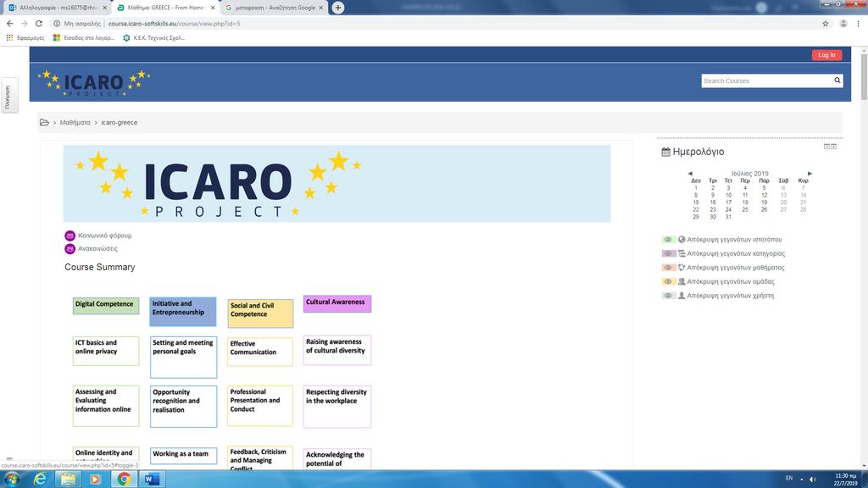The image size is (868, 488).
Task: Click icaro-greece in the breadcrumb
Action: 119,122
